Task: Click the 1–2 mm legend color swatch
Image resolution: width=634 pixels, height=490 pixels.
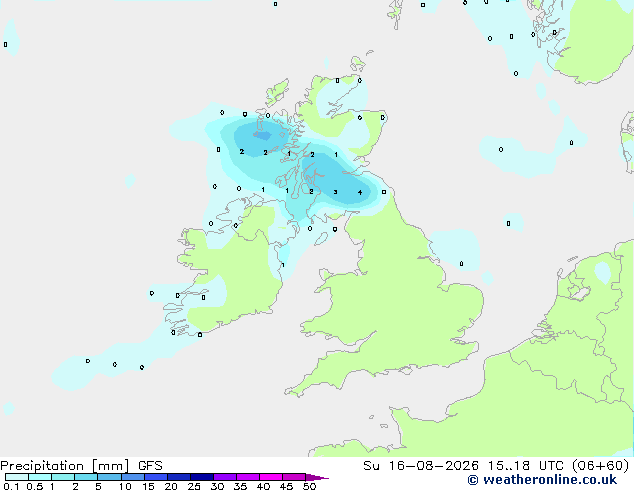Action: [x=63, y=477]
